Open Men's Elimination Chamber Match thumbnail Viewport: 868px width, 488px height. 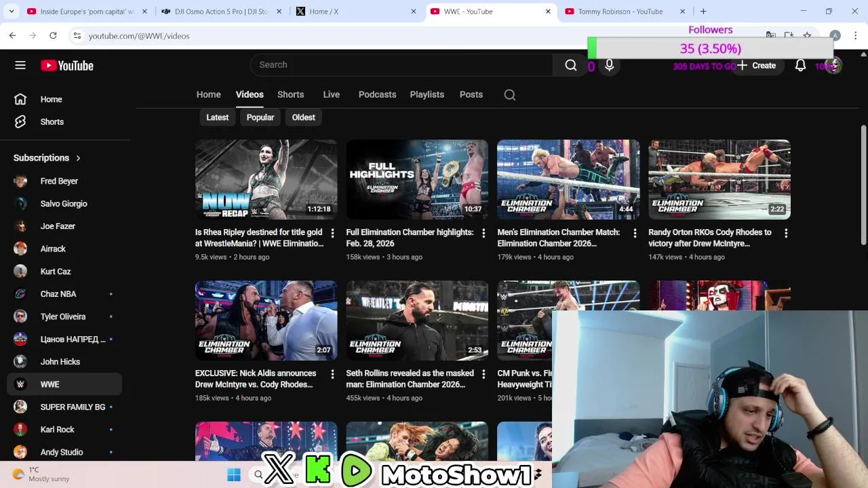(568, 180)
